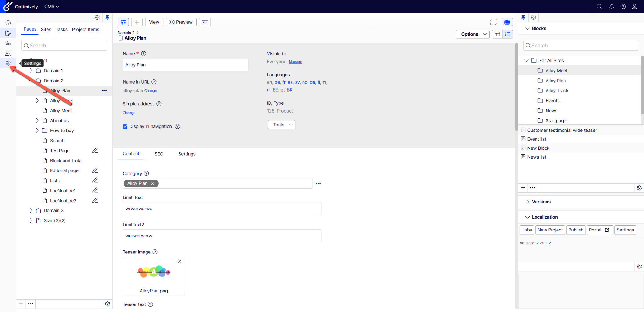644x312 pixels.
Task: Switch to the Tasks tab
Action: (62, 29)
